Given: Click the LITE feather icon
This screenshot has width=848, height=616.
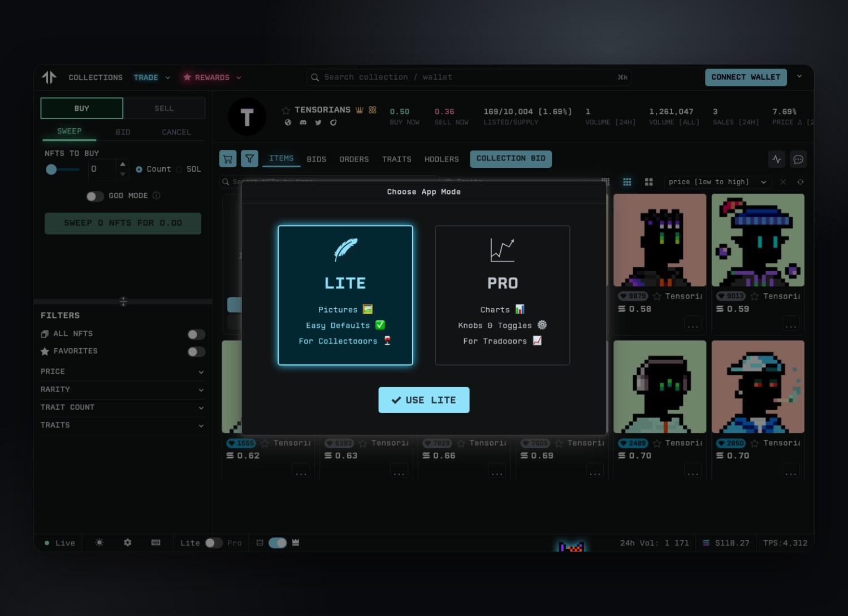Looking at the screenshot, I should click(x=345, y=249).
